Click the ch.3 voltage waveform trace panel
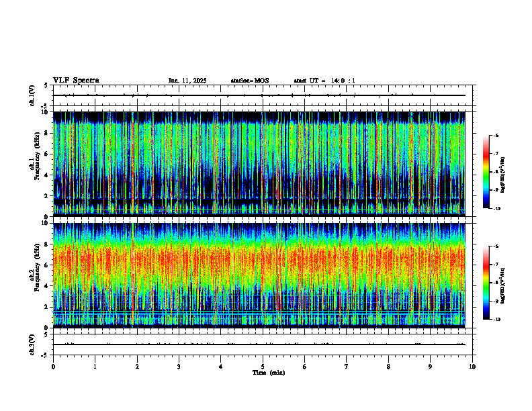The width and height of the screenshot is (532, 411). [x=263, y=345]
